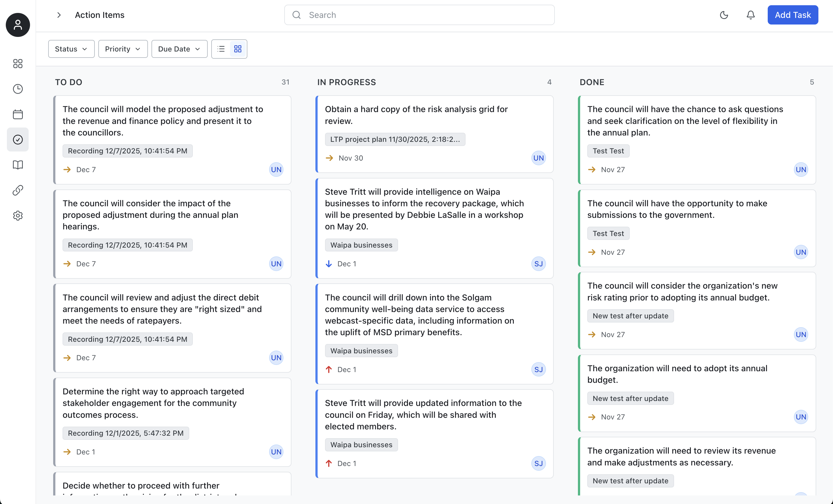The width and height of the screenshot is (833, 504).
Task: Click the Search input field
Action: click(x=419, y=15)
